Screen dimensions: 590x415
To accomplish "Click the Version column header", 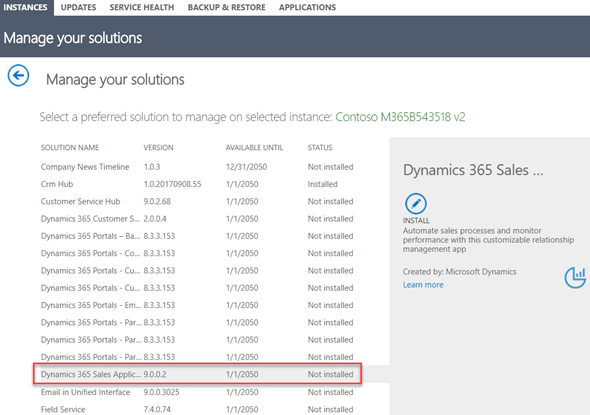I will click(158, 147).
